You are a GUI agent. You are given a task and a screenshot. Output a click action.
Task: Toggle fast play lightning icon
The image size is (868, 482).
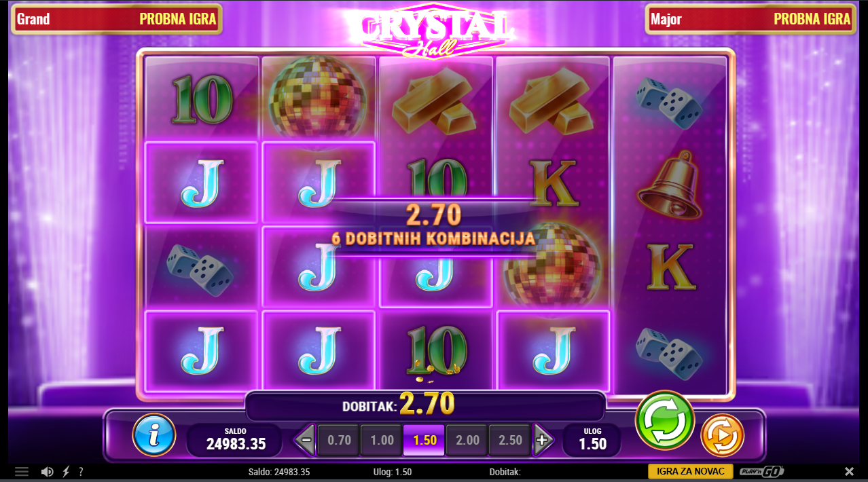[x=66, y=471]
